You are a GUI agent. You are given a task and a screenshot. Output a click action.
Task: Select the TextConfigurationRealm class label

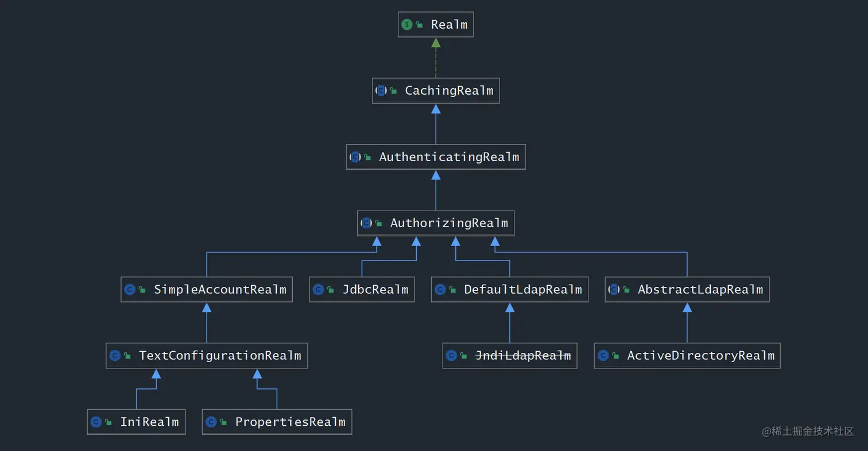pyautogui.click(x=220, y=356)
